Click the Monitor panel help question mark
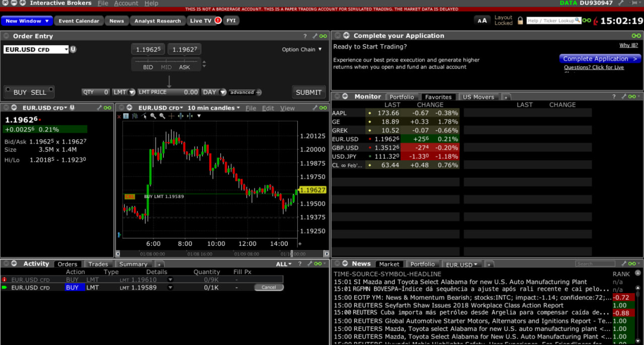The height and width of the screenshot is (345, 644). (614, 97)
